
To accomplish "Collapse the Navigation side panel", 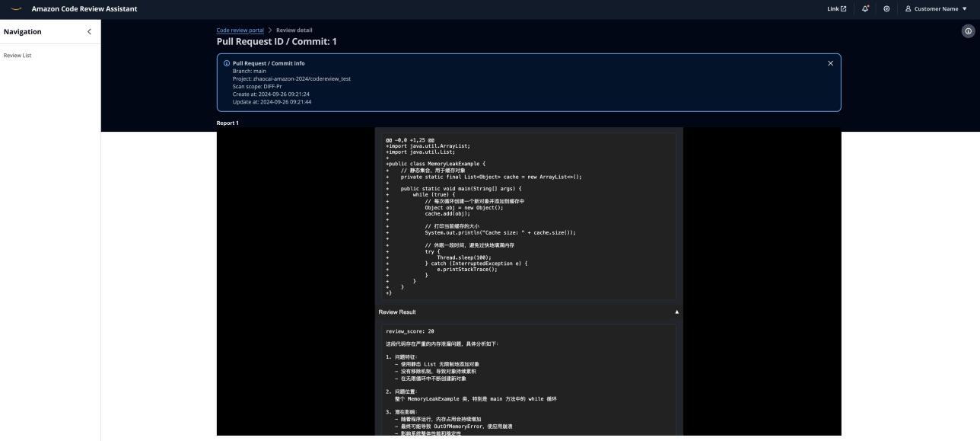I will tap(89, 31).
